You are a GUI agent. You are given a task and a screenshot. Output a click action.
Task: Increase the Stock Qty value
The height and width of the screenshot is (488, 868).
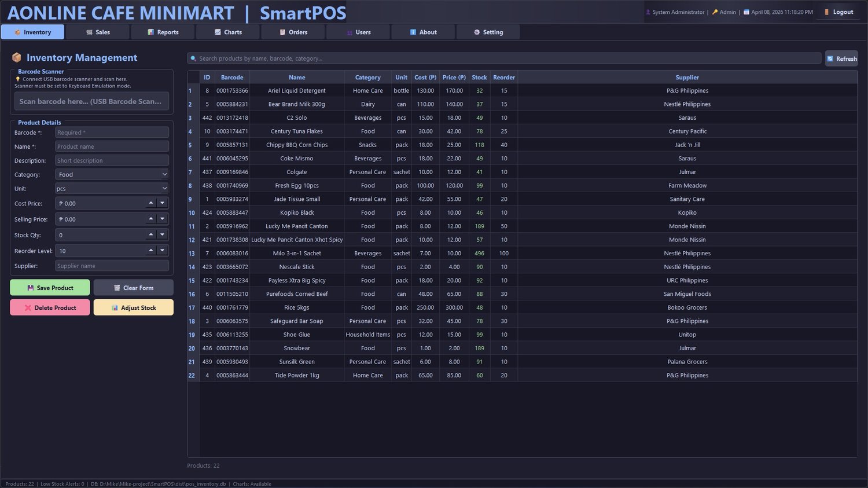coord(151,234)
